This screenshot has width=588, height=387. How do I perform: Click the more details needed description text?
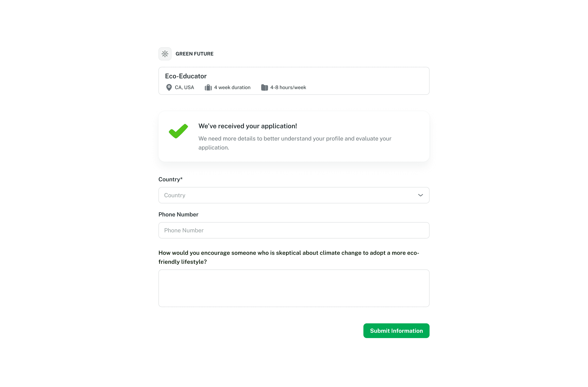tap(295, 143)
